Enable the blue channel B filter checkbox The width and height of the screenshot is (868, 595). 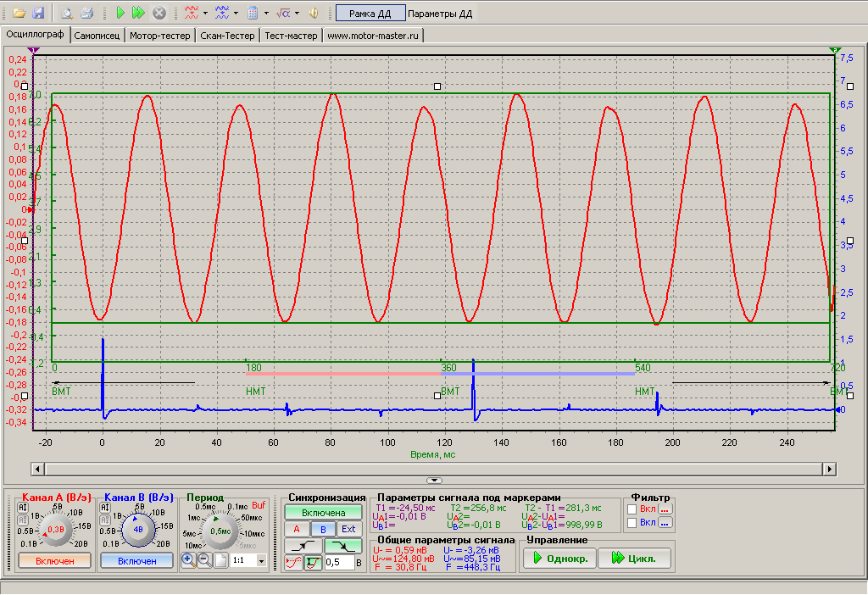(632, 523)
